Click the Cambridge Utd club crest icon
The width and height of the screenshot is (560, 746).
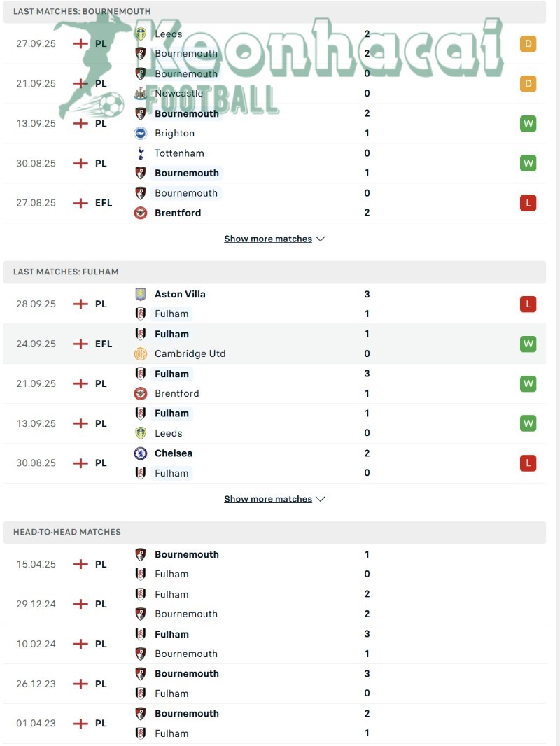[x=141, y=353]
